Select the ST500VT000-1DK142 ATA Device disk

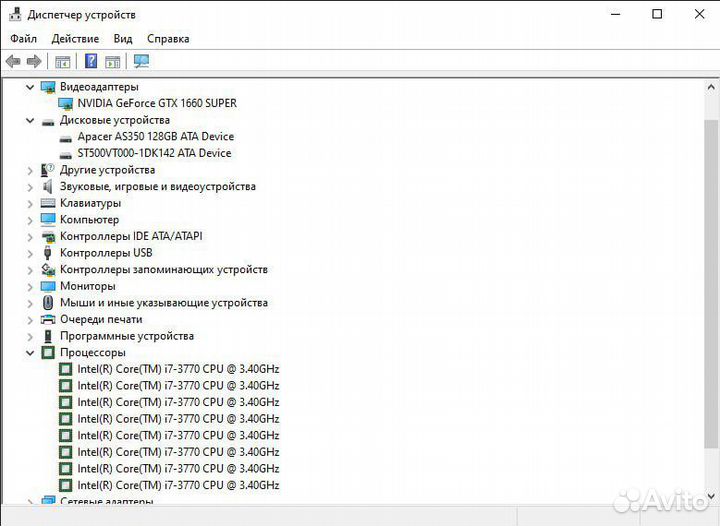[153, 153]
